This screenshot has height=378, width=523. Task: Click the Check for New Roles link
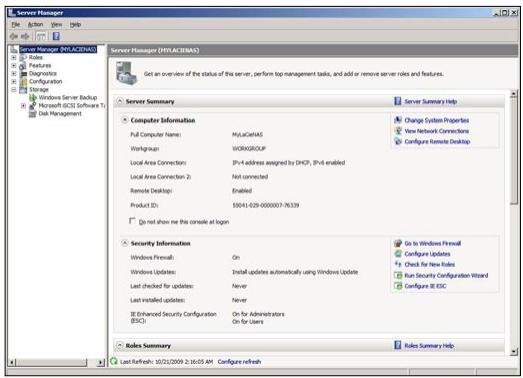430,265
